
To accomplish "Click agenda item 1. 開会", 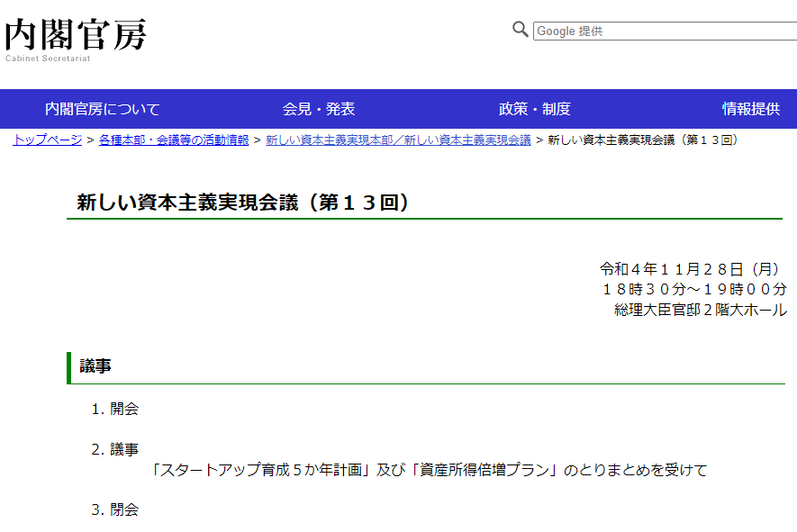I will [115, 409].
